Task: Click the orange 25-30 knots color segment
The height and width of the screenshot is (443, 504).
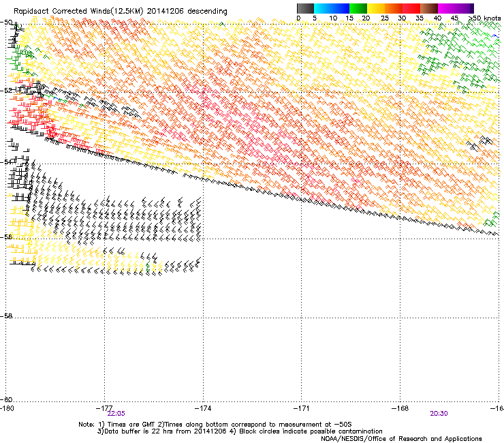Action: pyautogui.click(x=394, y=9)
